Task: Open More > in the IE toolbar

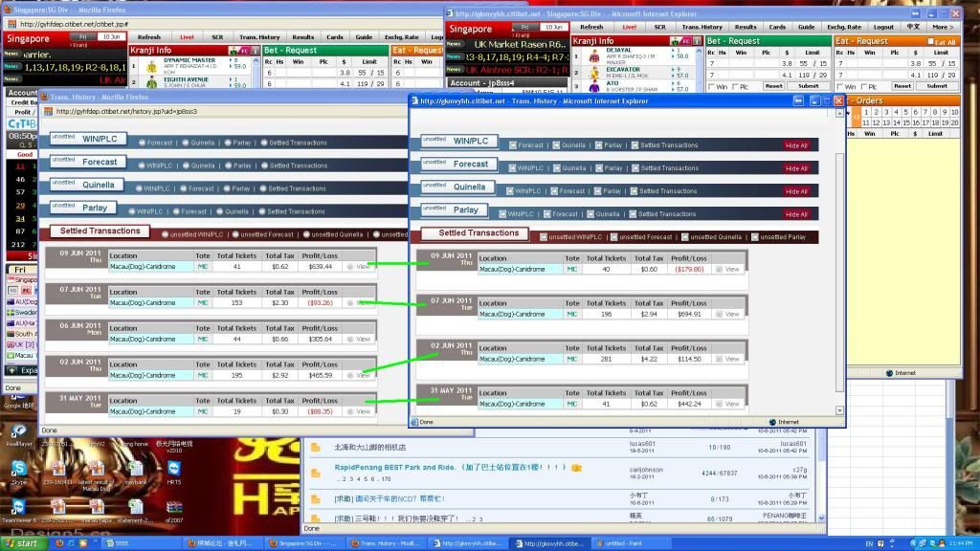Action: pos(943,27)
